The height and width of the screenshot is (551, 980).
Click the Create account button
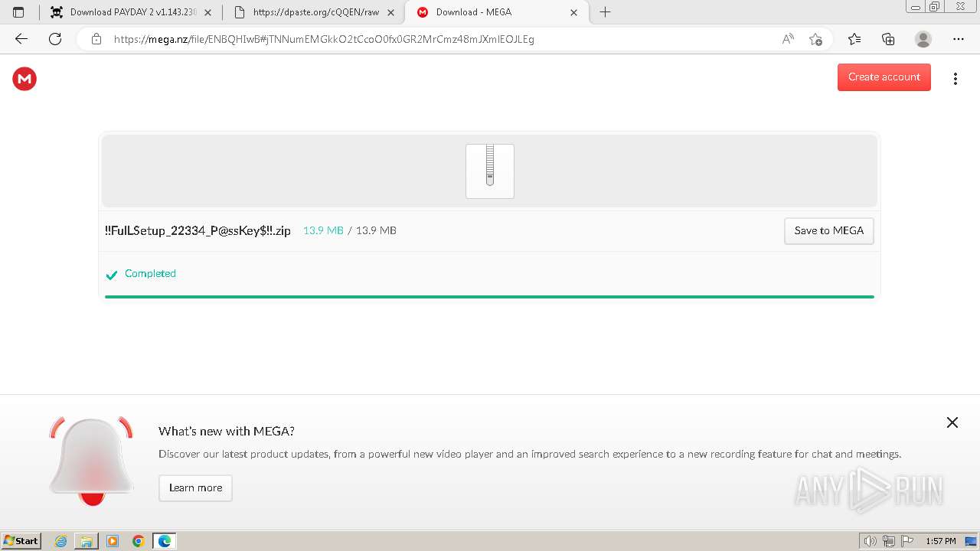pos(884,77)
